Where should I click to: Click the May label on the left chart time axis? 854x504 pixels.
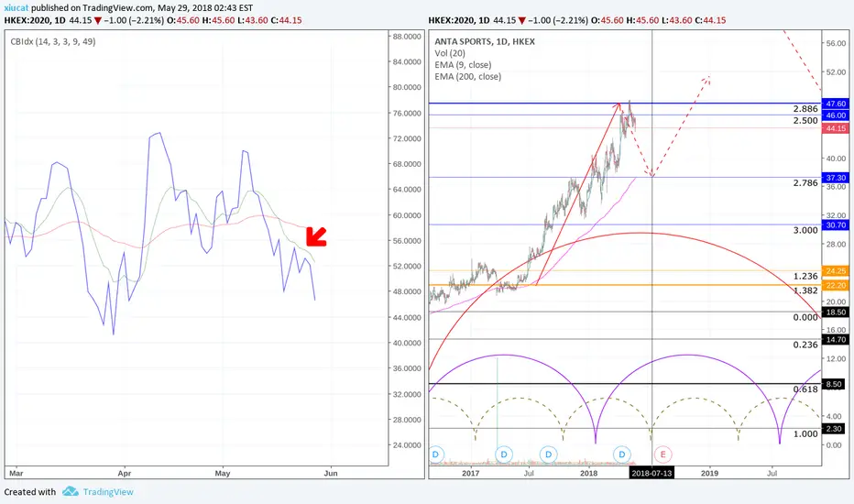click(x=223, y=473)
